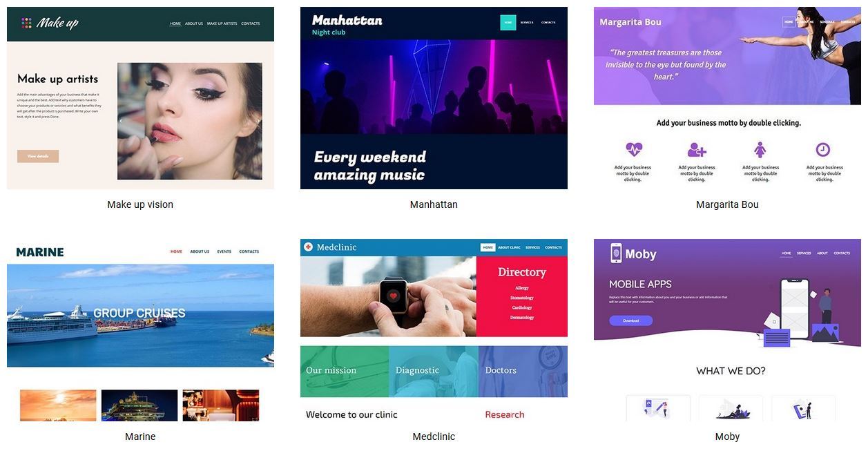Click the Diagnostic tile in Medclinic template
The image size is (868, 451).
433,372
